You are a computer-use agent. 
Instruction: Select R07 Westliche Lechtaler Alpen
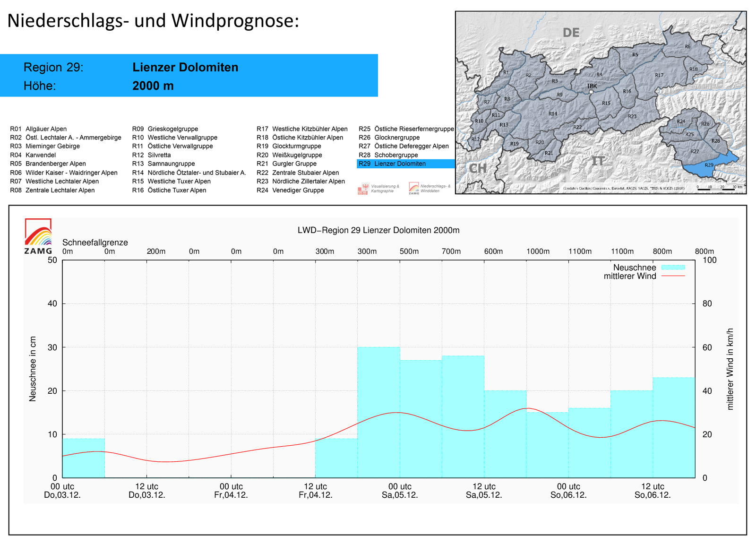coord(54,181)
